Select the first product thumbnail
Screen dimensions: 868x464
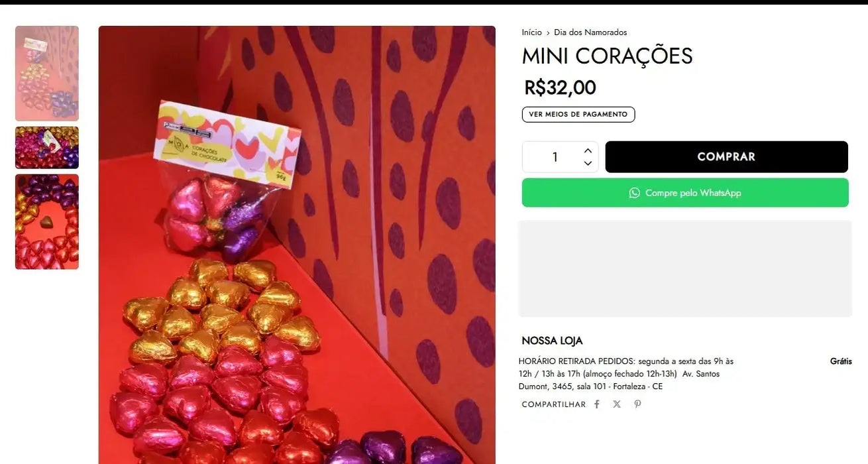click(47, 74)
